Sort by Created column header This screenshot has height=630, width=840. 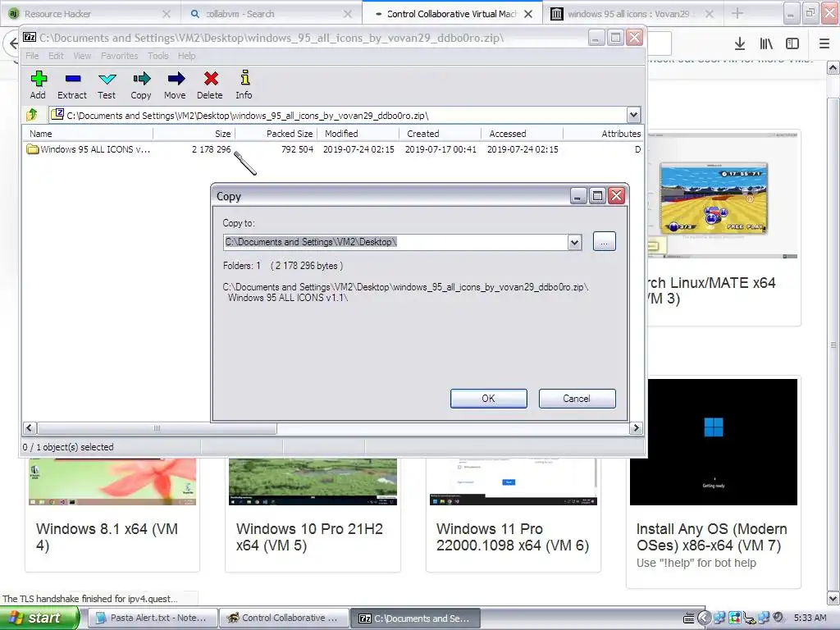(441, 134)
